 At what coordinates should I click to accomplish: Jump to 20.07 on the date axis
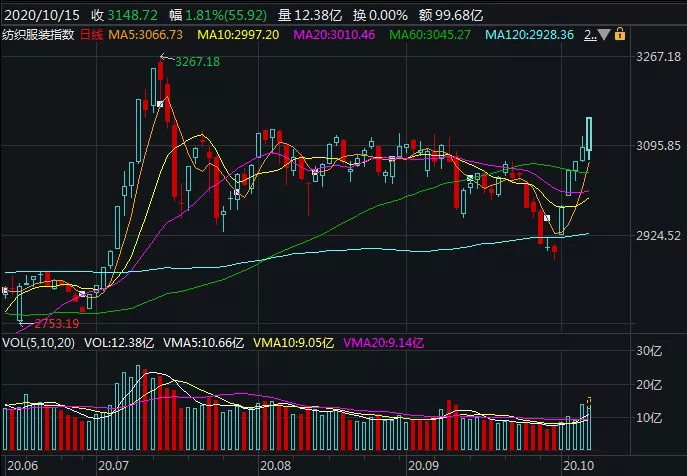pos(113,465)
